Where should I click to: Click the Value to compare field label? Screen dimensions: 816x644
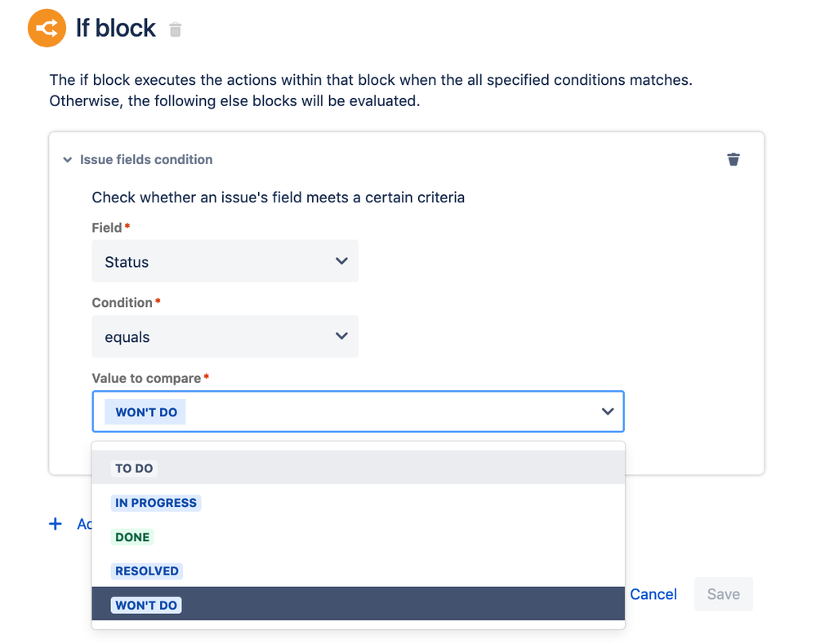pos(146,378)
